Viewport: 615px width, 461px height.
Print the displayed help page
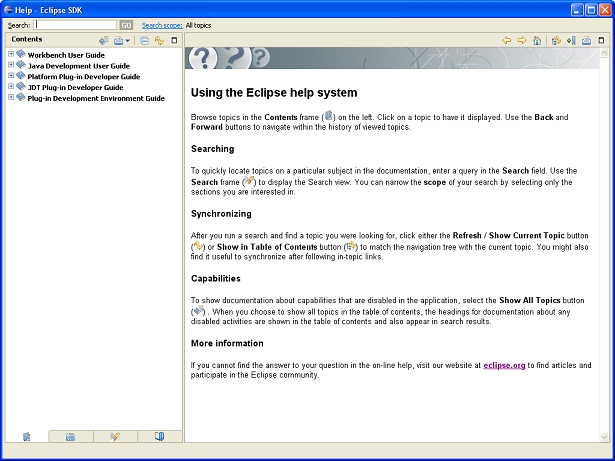click(x=586, y=40)
